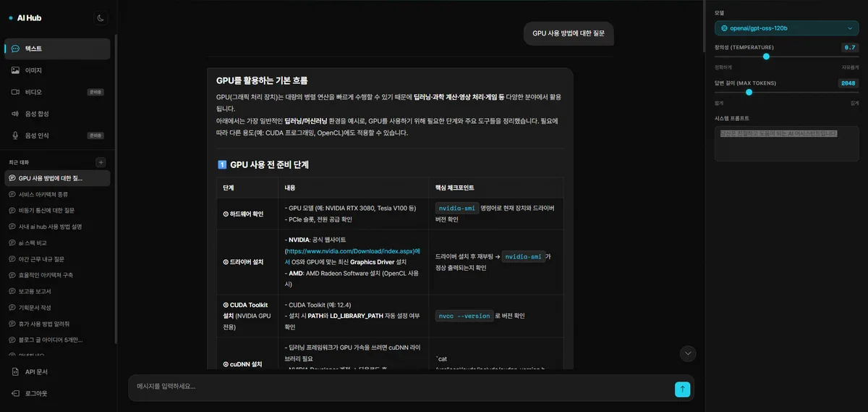Toggle dark mode with the moon icon

101,18
